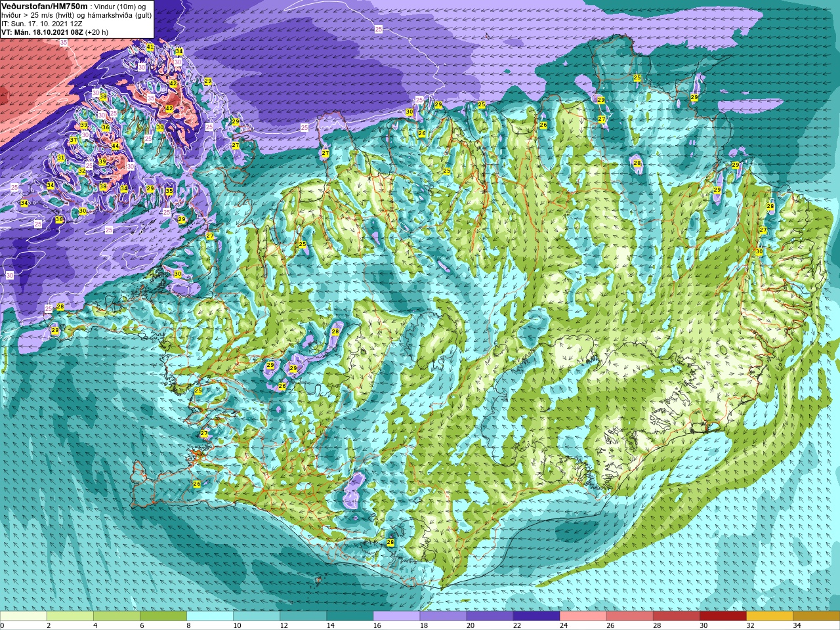The height and width of the screenshot is (630, 840).
Task: Pick the ochre legend swatch above 34
Action: (x=816, y=616)
